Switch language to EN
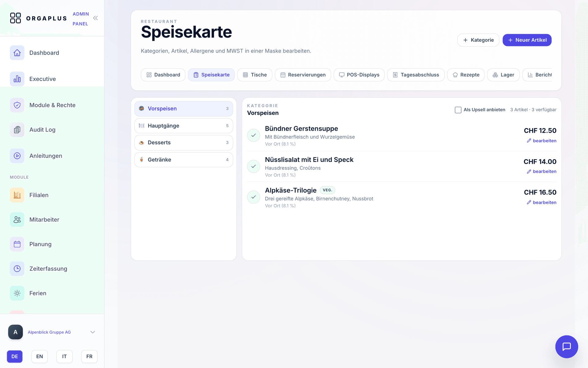The width and height of the screenshot is (588, 368). 40,356
